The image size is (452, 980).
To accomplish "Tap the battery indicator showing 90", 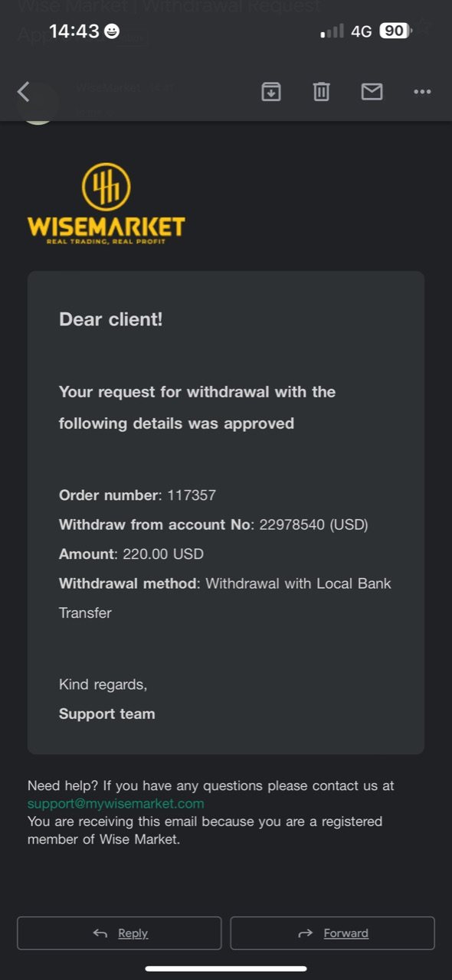I will coord(395,31).
